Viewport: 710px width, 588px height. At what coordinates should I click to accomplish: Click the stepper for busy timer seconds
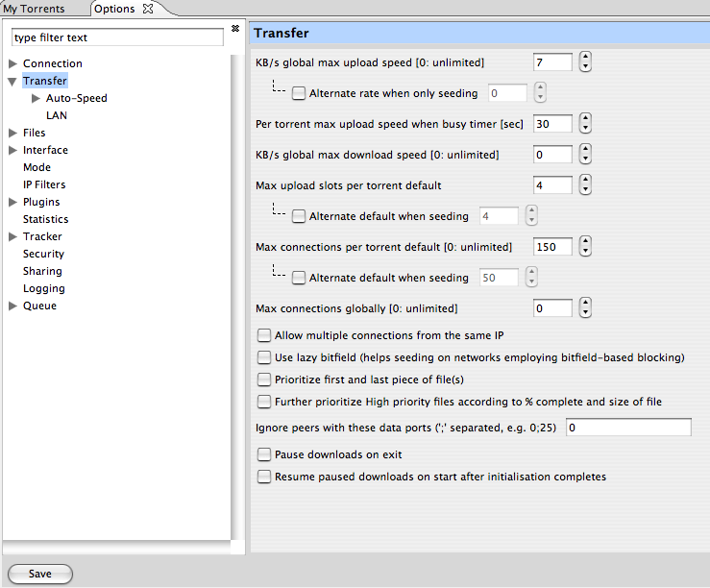coord(585,124)
